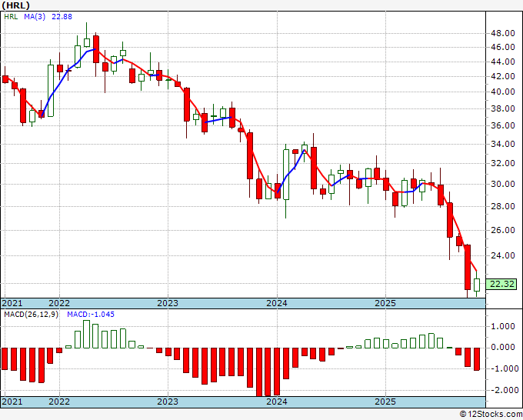Click the MACD(26,12,9) indicator label

point(31,315)
